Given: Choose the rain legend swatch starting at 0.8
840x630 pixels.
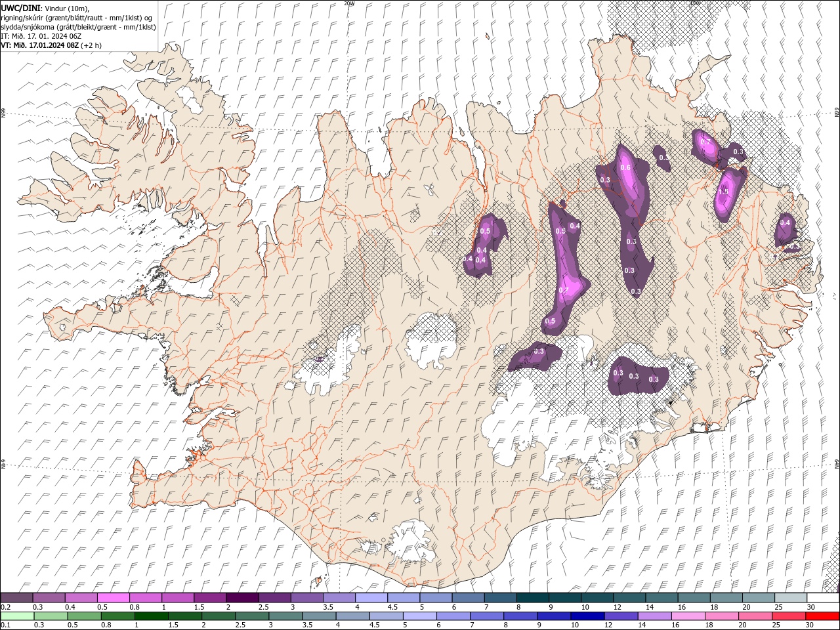Looking at the screenshot, I should click(117, 616).
